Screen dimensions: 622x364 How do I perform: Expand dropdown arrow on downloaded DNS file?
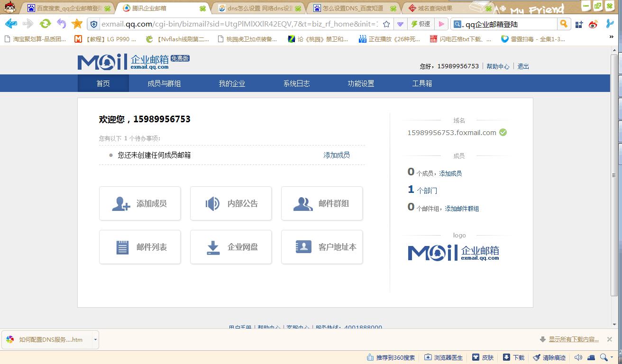click(95, 339)
